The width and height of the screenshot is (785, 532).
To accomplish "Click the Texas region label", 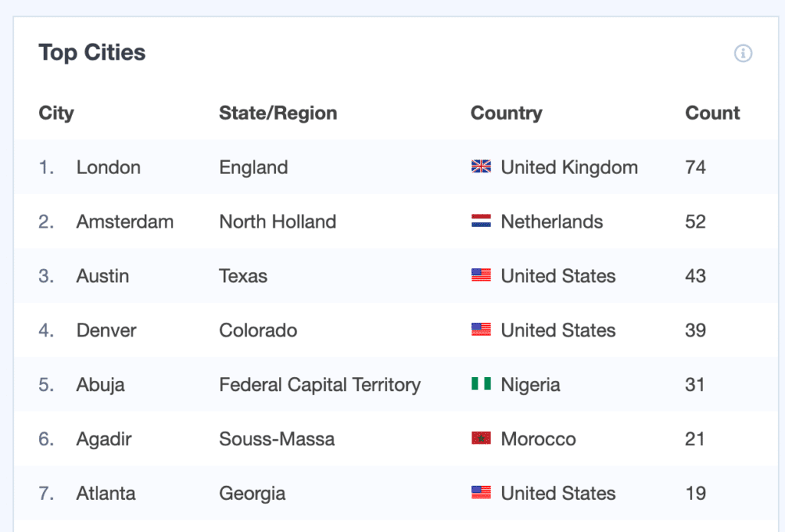I will [x=243, y=276].
